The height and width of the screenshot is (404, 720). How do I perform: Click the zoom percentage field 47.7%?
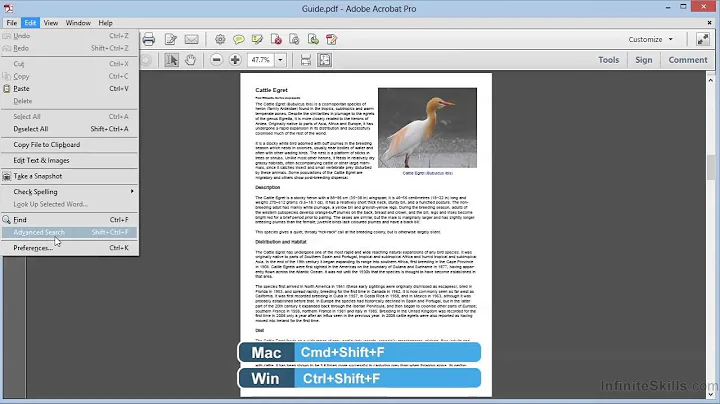coord(261,60)
